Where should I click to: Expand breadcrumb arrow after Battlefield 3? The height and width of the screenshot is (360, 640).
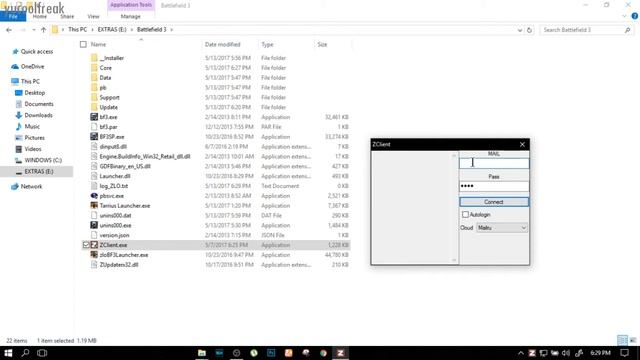(x=171, y=30)
